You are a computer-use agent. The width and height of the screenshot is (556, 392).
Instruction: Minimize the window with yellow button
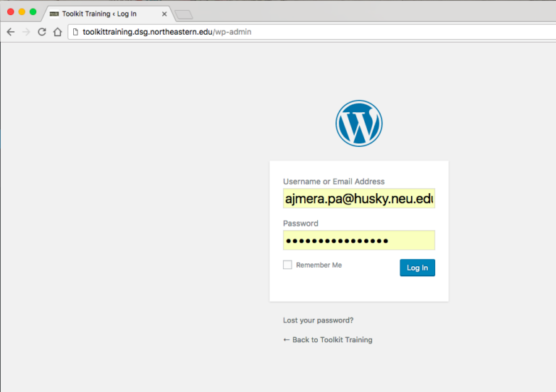tap(22, 12)
